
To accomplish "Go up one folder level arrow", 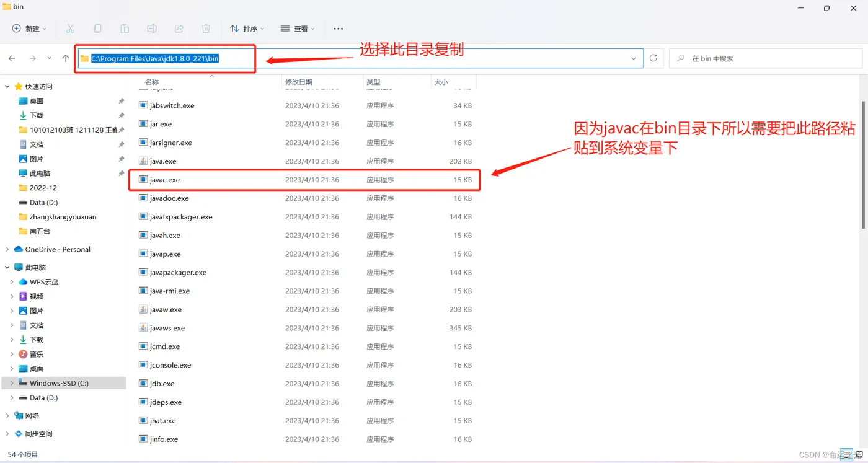I will [66, 58].
